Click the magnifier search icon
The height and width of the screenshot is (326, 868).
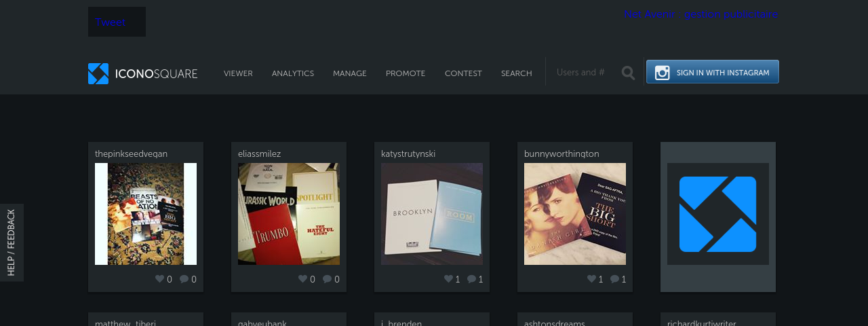tap(629, 73)
